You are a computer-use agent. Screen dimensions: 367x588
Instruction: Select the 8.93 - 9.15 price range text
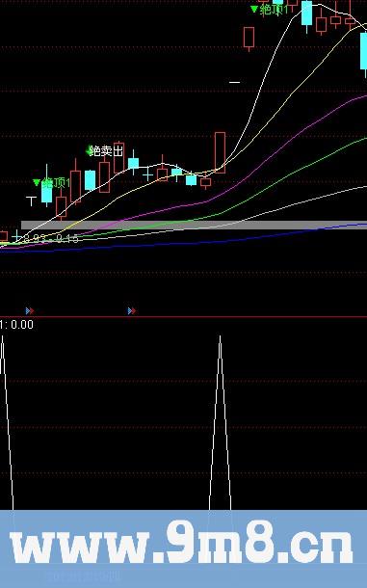50,238
